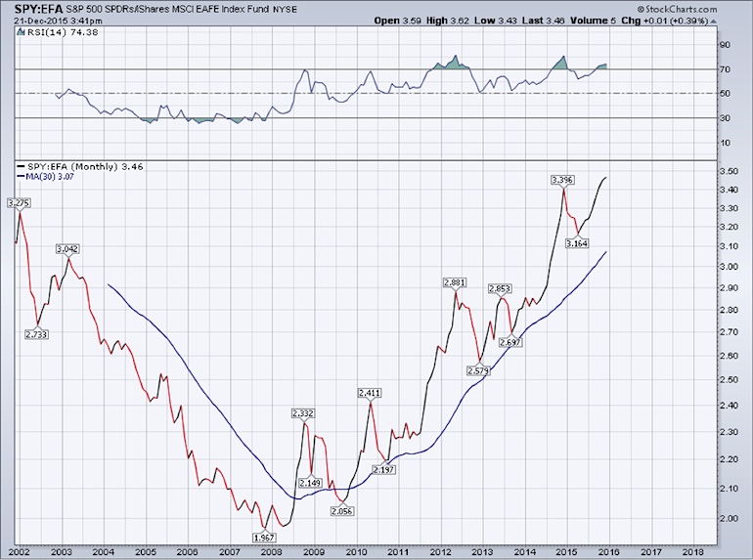
Task: Click the 3.50 price axis value
Action: [x=730, y=171]
